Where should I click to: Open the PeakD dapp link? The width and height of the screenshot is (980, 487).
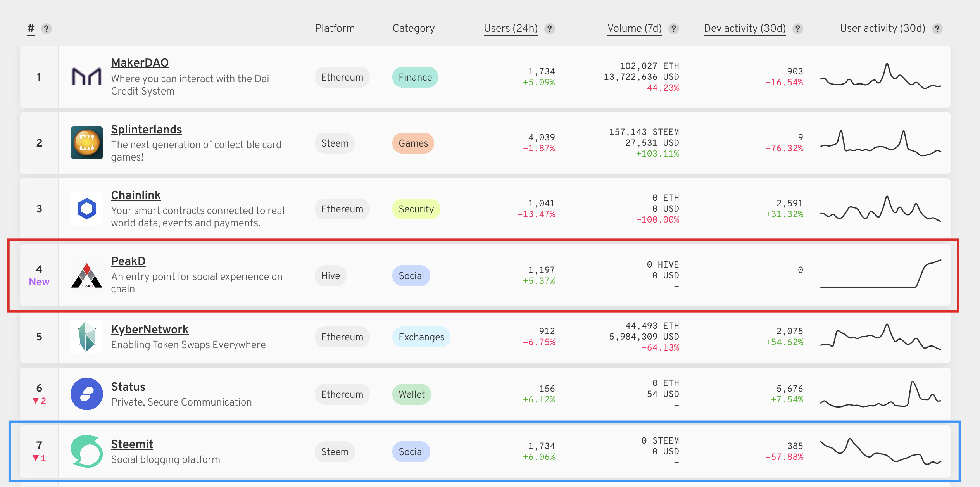tap(128, 261)
